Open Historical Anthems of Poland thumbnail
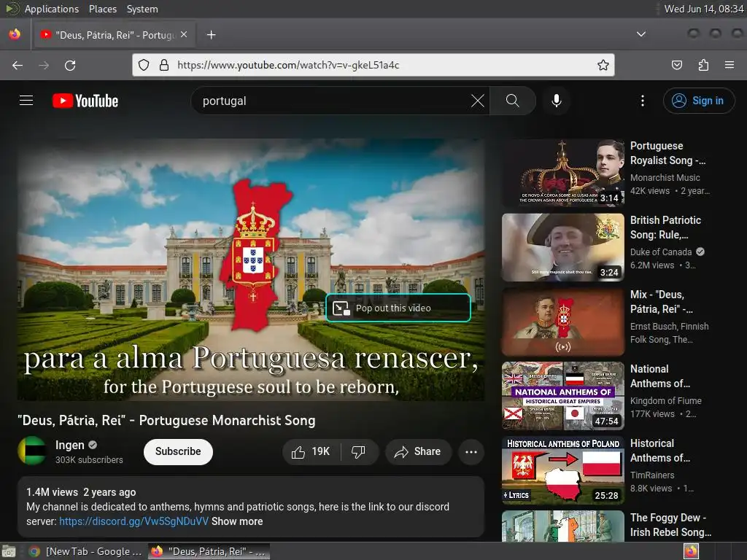 [563, 470]
